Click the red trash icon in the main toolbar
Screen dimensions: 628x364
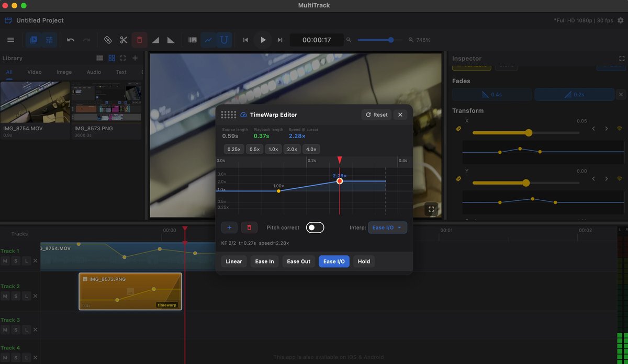tap(139, 40)
